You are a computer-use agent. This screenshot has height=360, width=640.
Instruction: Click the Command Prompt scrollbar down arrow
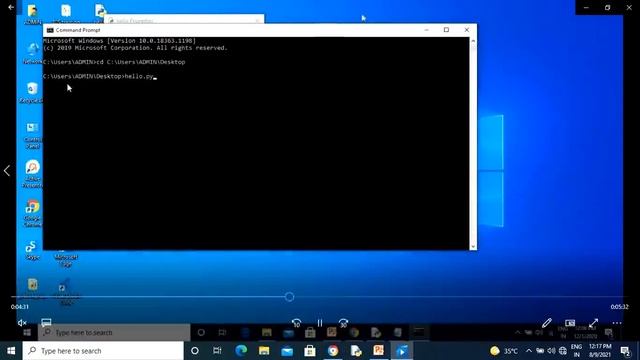click(473, 247)
